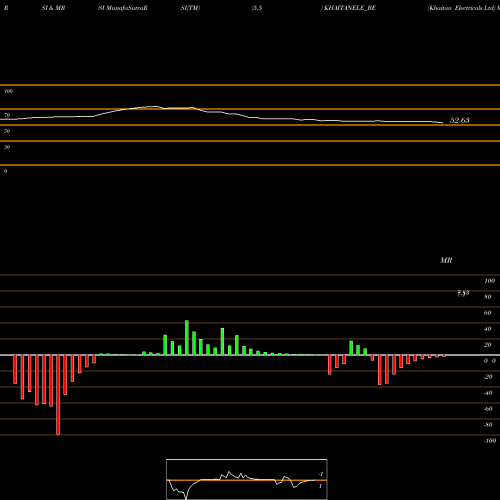Click the 20 label on MR axis
The image size is (500, 500).
pyautogui.click(x=488, y=345)
